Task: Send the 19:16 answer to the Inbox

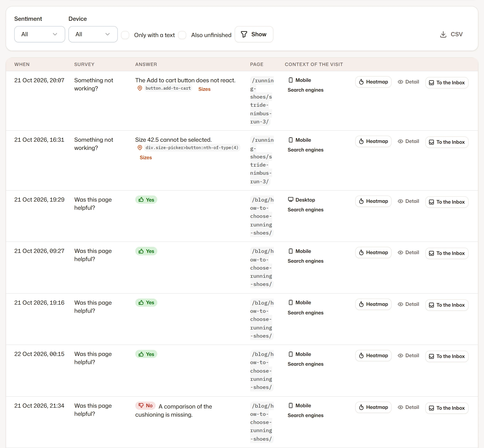Action: [447, 305]
